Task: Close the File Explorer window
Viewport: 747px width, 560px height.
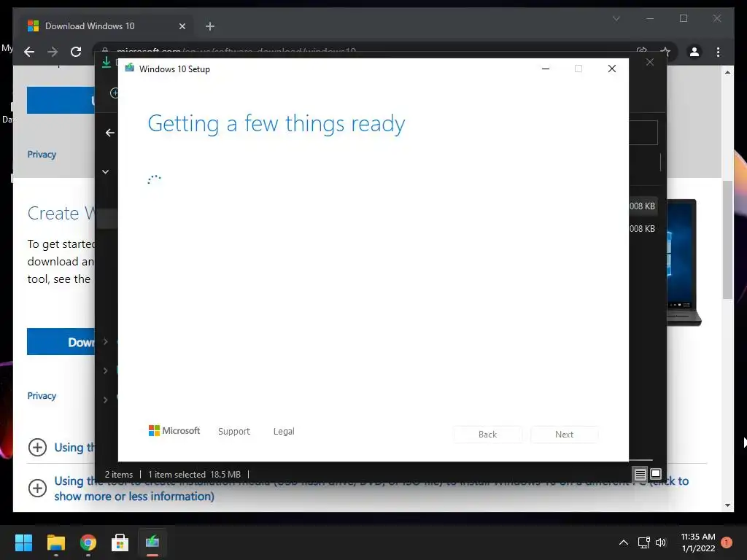Action: [x=650, y=63]
